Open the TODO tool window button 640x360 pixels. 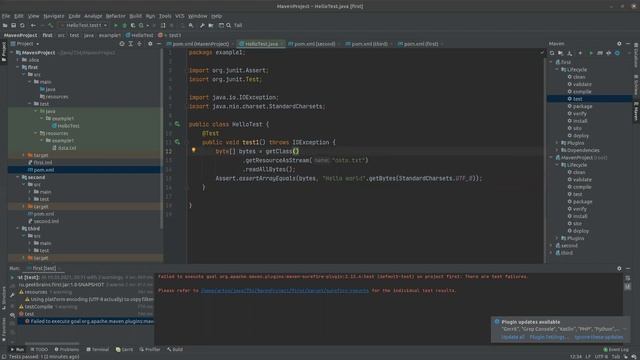pos(39,349)
